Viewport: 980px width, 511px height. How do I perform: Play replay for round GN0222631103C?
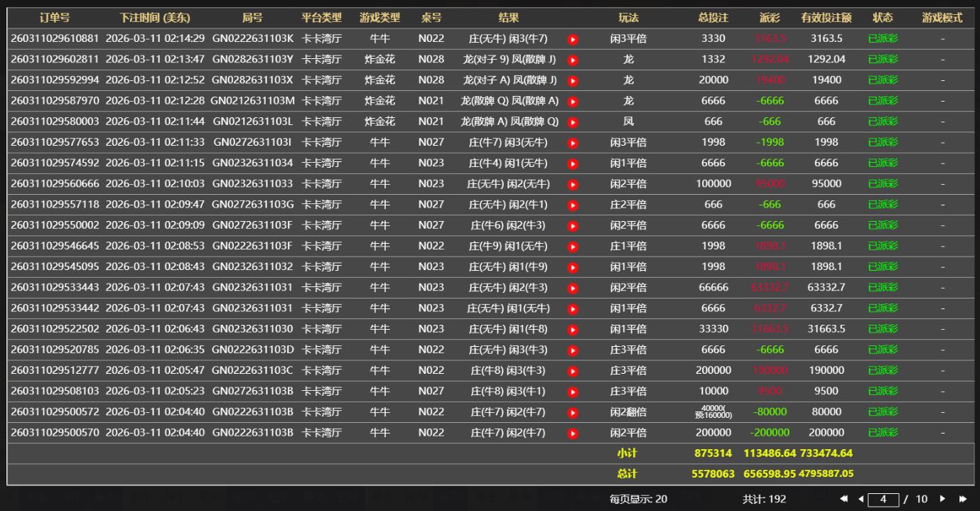573,371
